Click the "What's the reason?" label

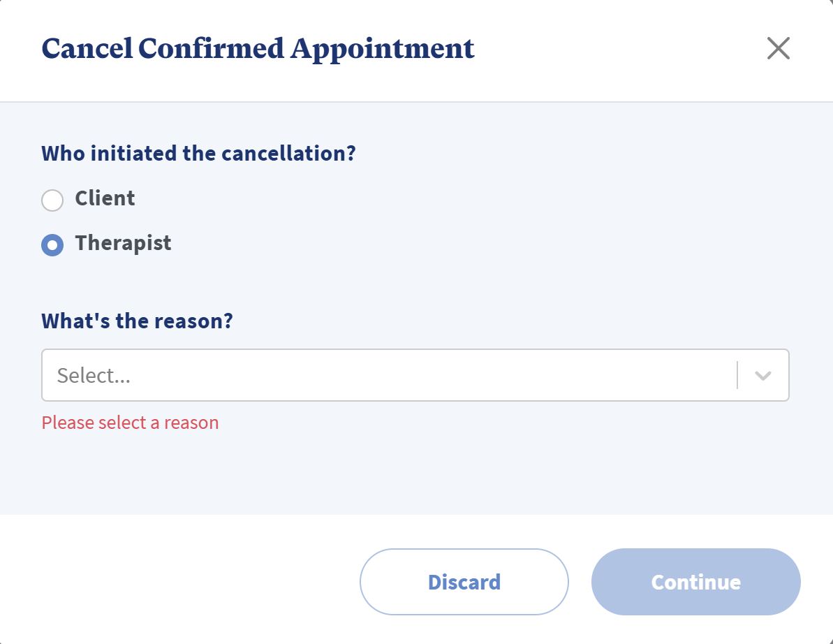click(137, 321)
